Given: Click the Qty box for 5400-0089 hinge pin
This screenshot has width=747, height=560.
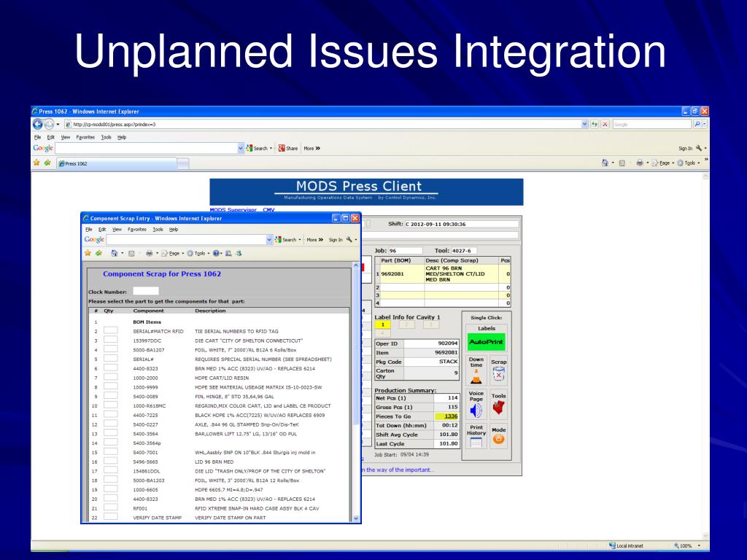Looking at the screenshot, I should pyautogui.click(x=111, y=396).
